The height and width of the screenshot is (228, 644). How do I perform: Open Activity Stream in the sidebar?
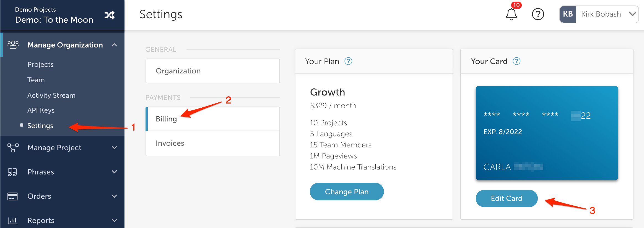[51, 95]
